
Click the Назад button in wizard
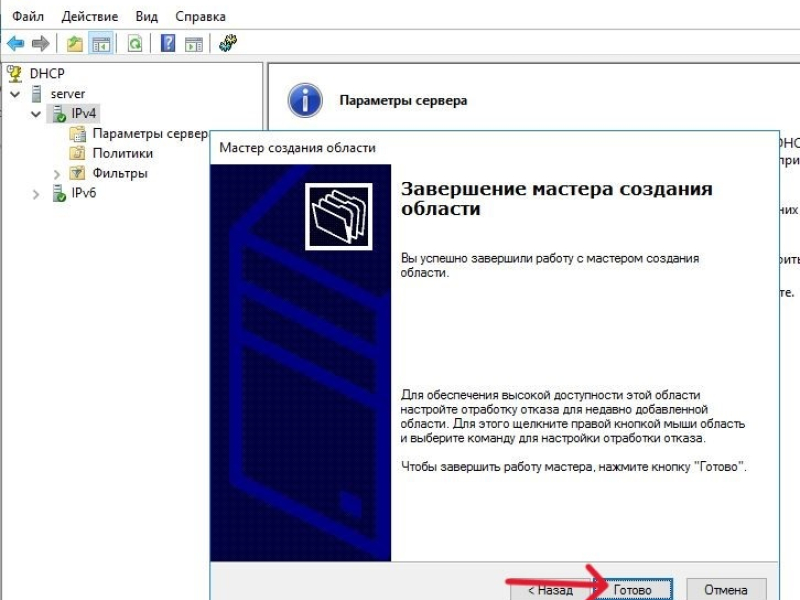pyautogui.click(x=550, y=590)
